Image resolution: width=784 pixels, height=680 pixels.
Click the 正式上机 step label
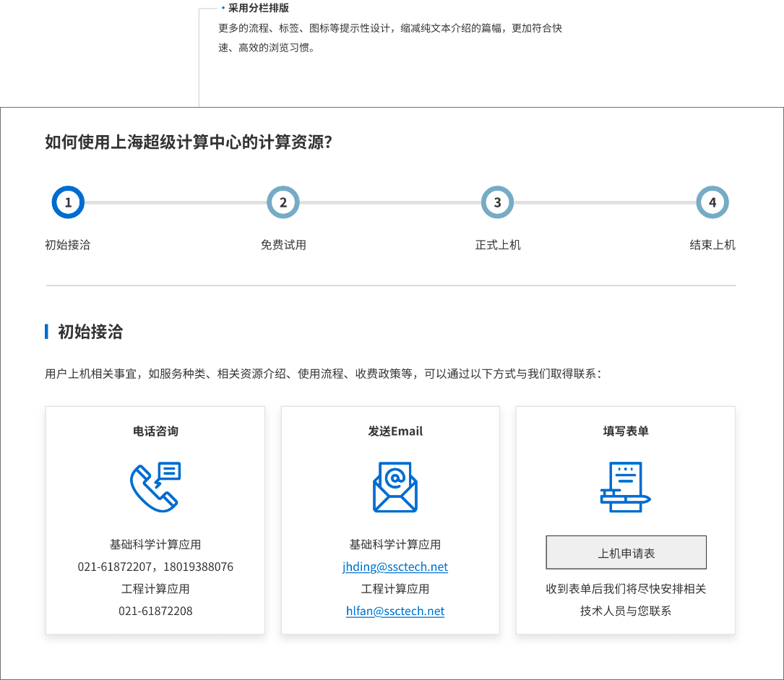(x=498, y=245)
